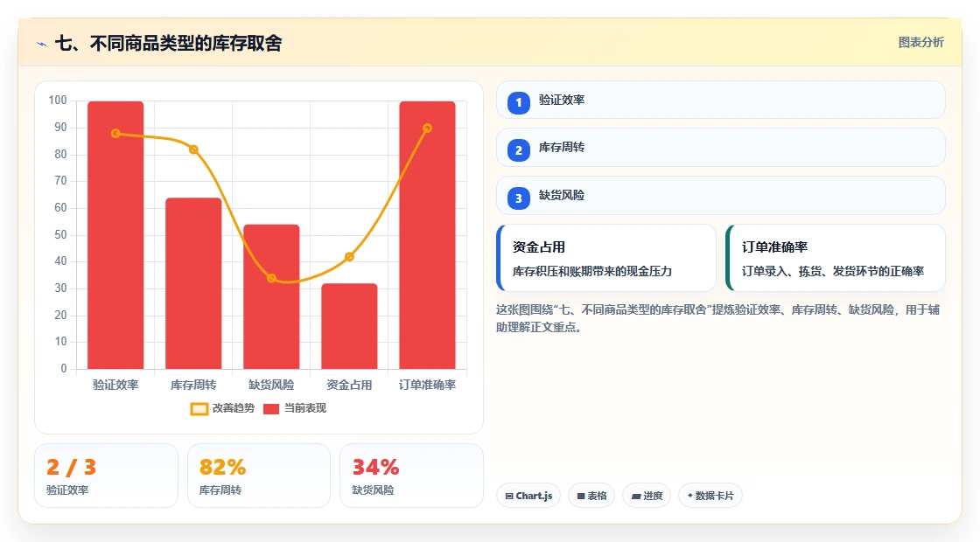Click the 2 / 3 验证效率 stat card
The height and width of the screenshot is (542, 980).
[106, 476]
